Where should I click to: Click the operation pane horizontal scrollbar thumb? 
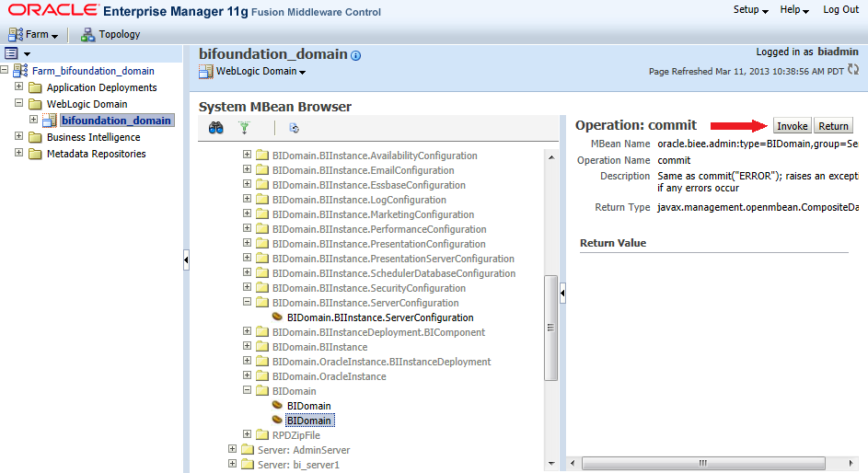[x=703, y=463]
